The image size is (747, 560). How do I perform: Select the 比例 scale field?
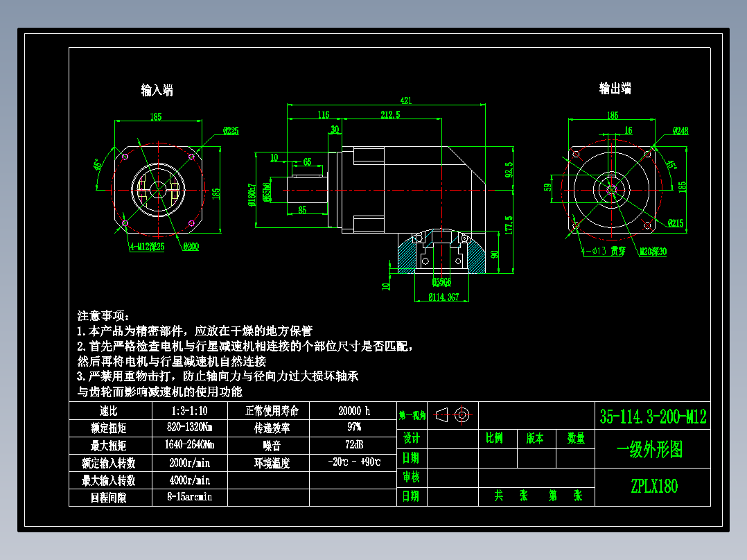click(x=495, y=439)
